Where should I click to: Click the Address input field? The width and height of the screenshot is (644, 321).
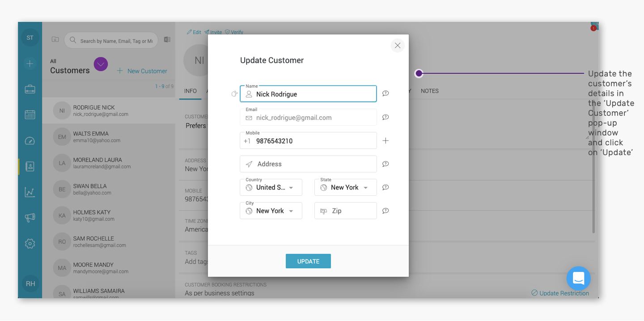[308, 164]
